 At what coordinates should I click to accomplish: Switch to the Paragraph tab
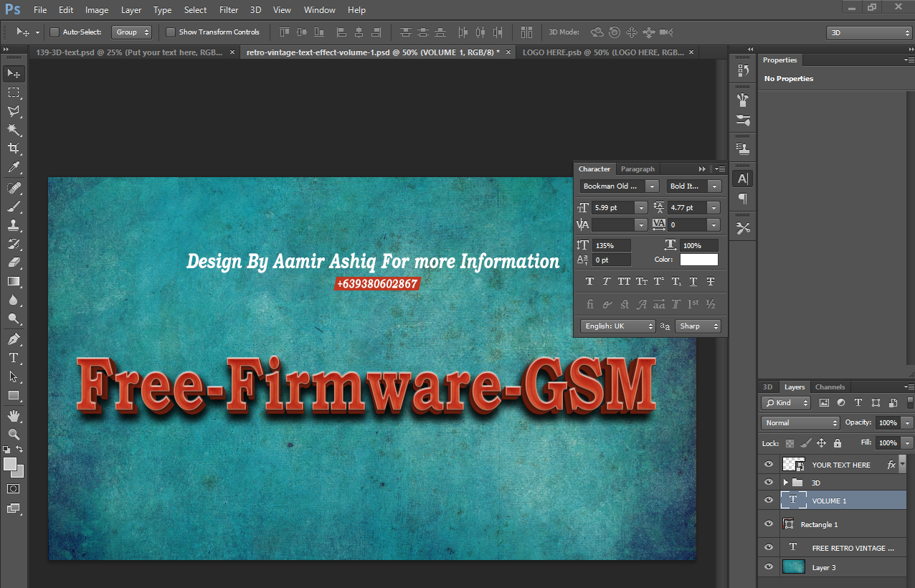coord(637,169)
